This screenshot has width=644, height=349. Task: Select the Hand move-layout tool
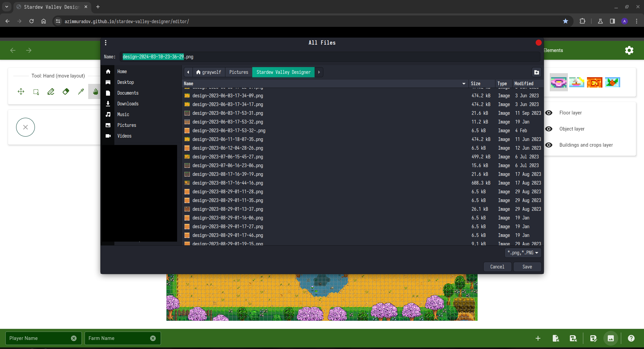coord(95,92)
